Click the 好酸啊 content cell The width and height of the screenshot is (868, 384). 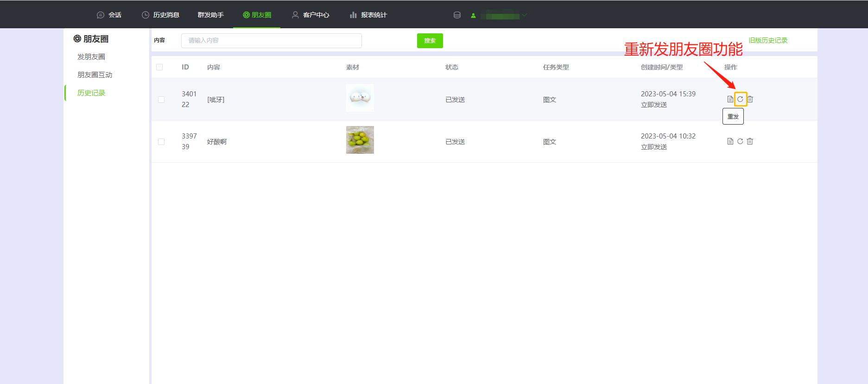point(217,142)
